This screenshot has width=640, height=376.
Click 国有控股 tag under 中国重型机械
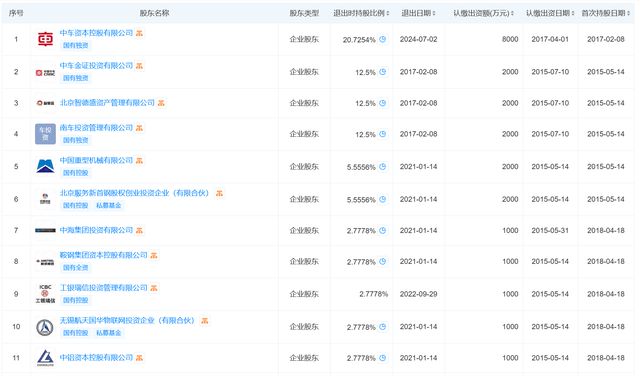tap(76, 173)
